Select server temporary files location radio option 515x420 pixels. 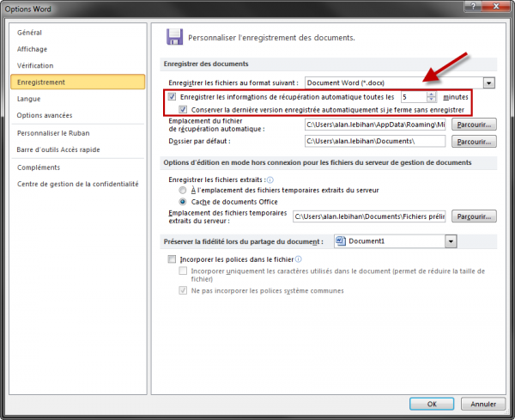click(183, 189)
